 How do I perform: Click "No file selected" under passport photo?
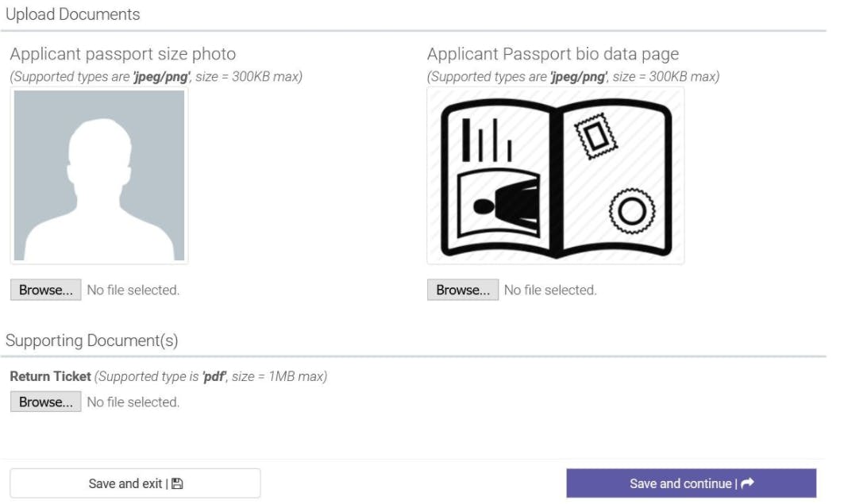(133, 290)
